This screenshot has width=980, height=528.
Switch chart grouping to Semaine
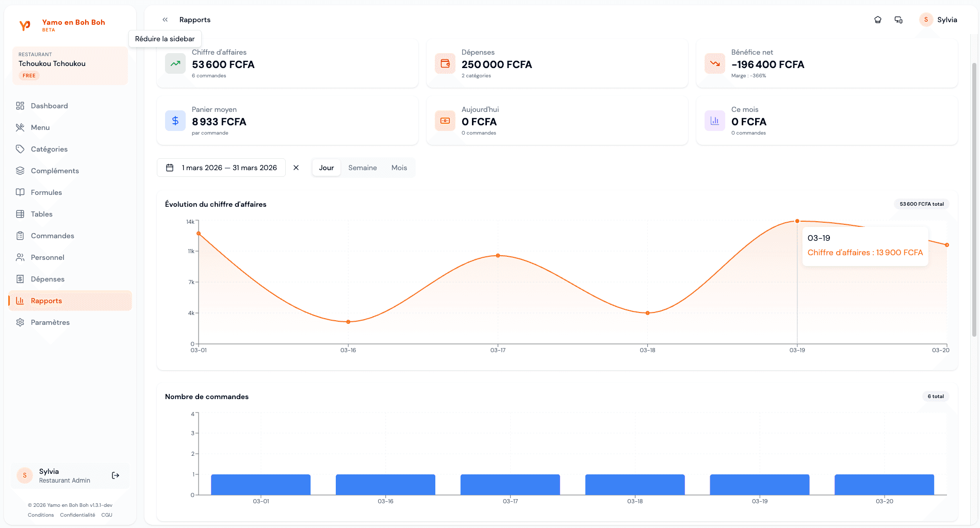point(362,168)
